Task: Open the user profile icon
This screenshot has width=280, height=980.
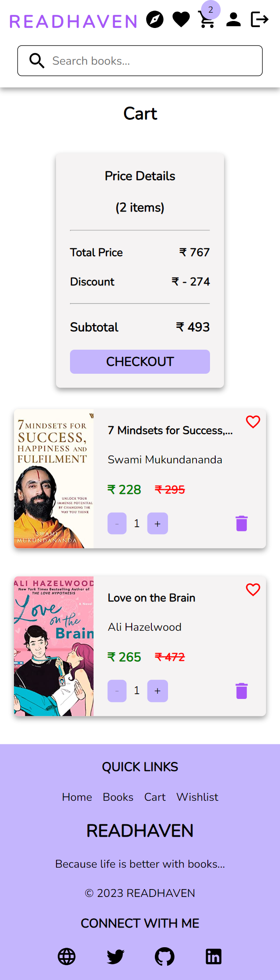Action: point(234,19)
